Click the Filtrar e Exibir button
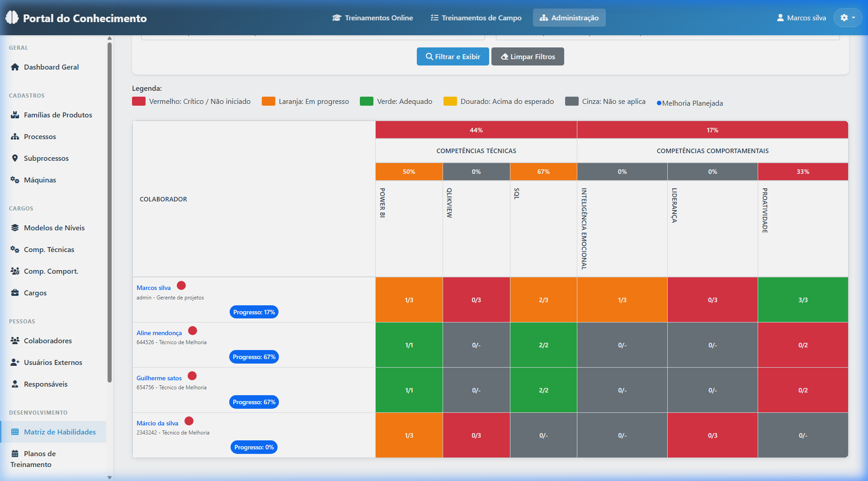868x481 pixels. tap(453, 56)
